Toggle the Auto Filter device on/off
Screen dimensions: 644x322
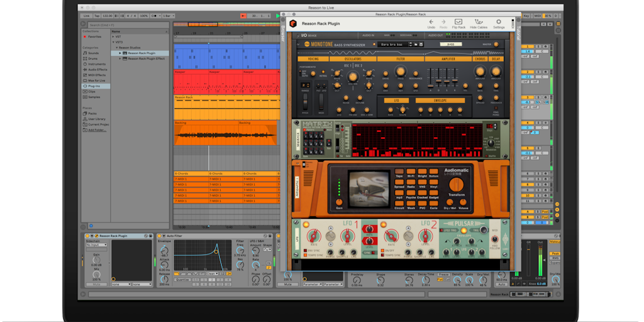(x=160, y=236)
